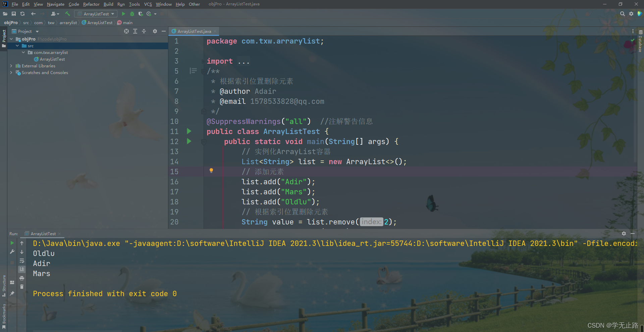Clear console with trash icon
644x332 pixels.
tap(22, 287)
